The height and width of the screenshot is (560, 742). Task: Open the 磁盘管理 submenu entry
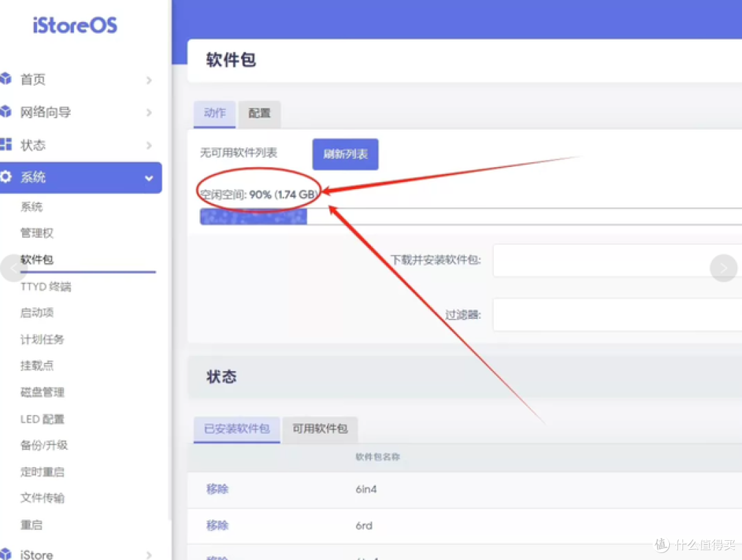tap(42, 392)
